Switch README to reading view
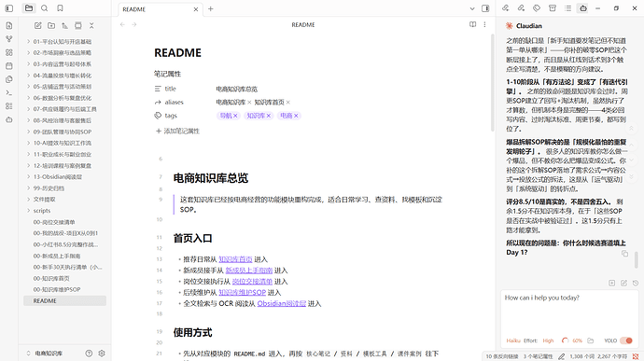This screenshot has height=361, width=644. pyautogui.click(x=472, y=24)
